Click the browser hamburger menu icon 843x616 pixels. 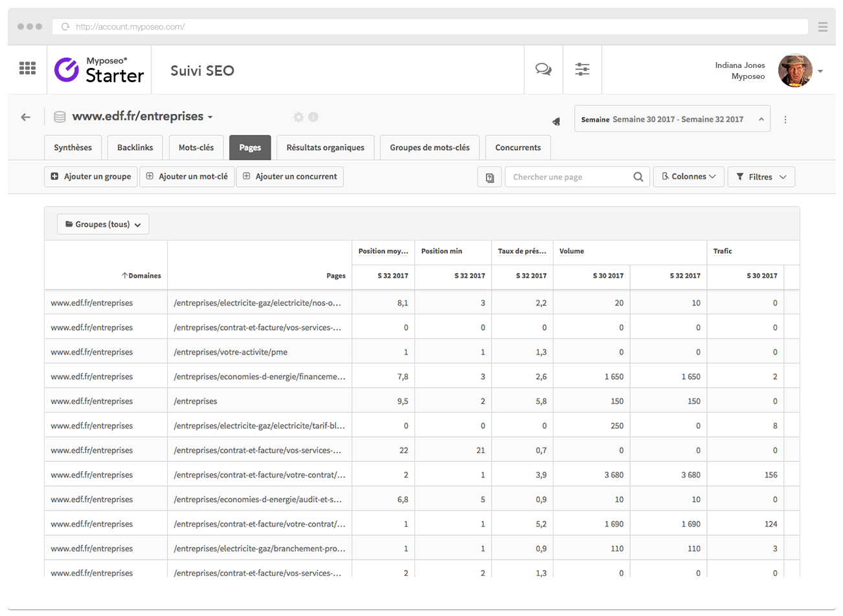click(x=823, y=27)
